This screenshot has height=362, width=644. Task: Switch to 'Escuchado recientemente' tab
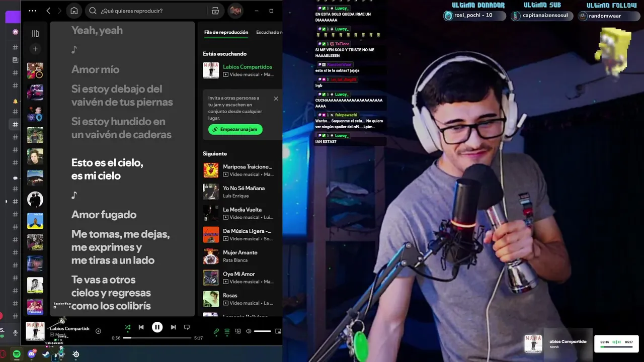(269, 32)
